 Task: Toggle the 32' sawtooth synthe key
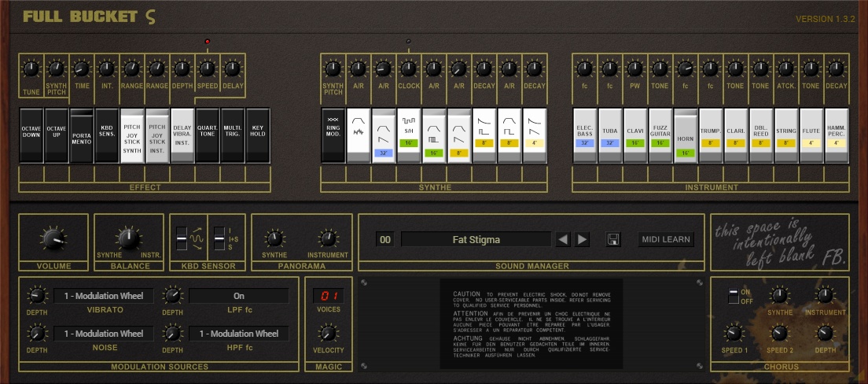[x=384, y=135]
